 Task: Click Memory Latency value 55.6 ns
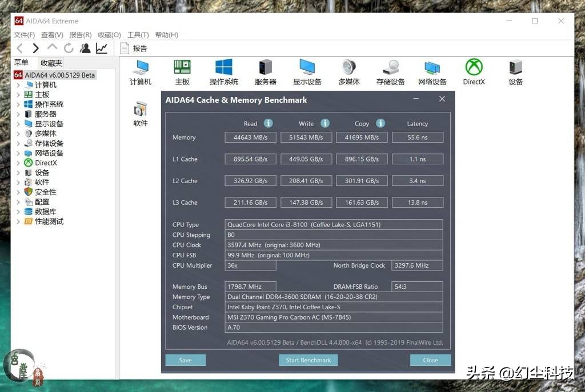coord(418,137)
